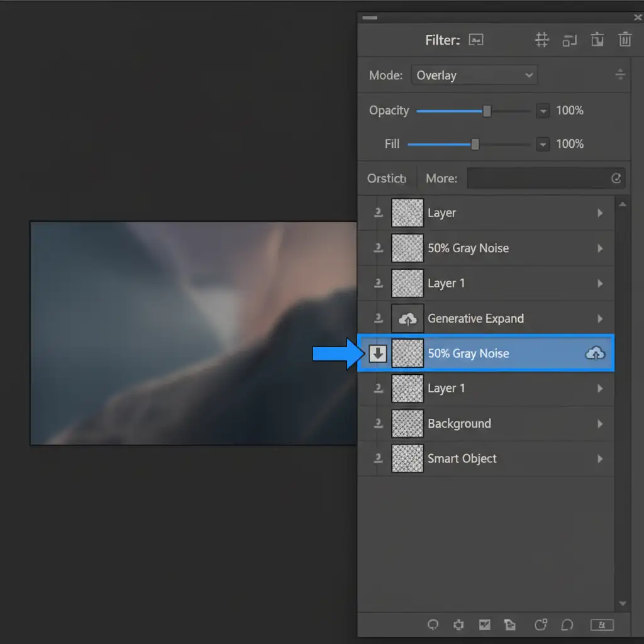The width and height of the screenshot is (644, 644).
Task: Click the layer mask icon in bottom toolbar
Action: (x=484, y=625)
